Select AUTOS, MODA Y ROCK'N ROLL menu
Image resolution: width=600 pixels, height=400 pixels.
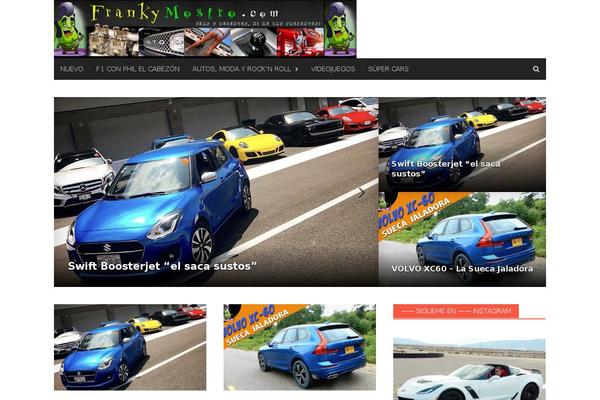coord(241,69)
